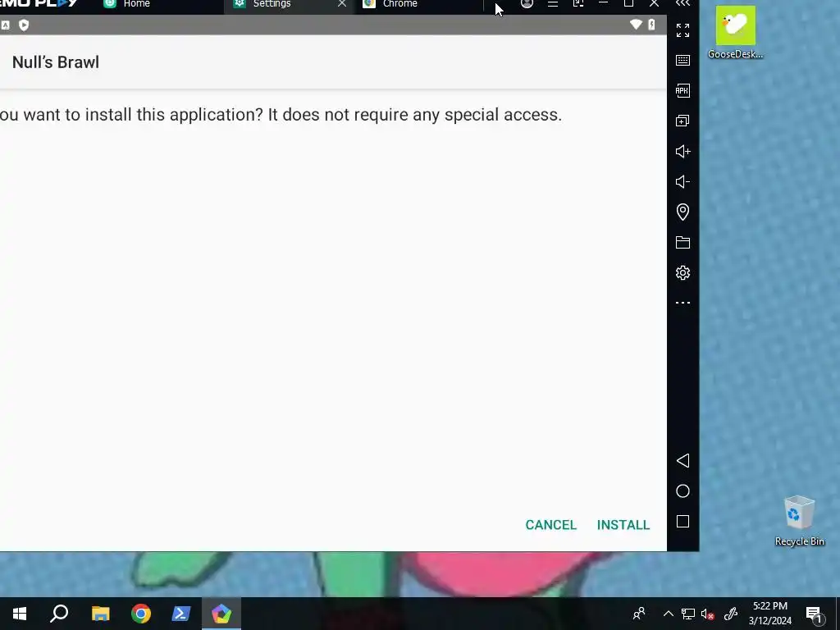The width and height of the screenshot is (840, 630).
Task: Open the shared folder icon
Action: [x=682, y=243]
